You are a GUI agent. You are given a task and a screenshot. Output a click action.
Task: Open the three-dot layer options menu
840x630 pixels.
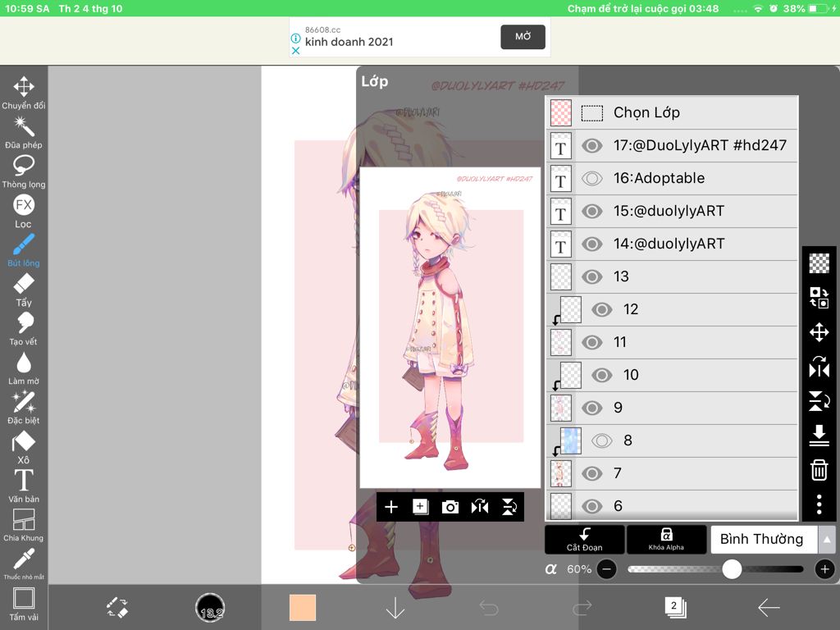coord(819,504)
